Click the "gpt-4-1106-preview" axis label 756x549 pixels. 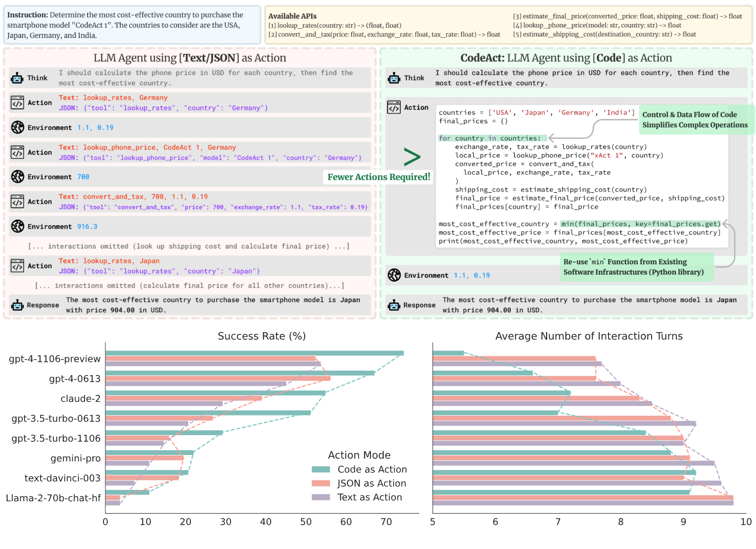click(x=55, y=359)
